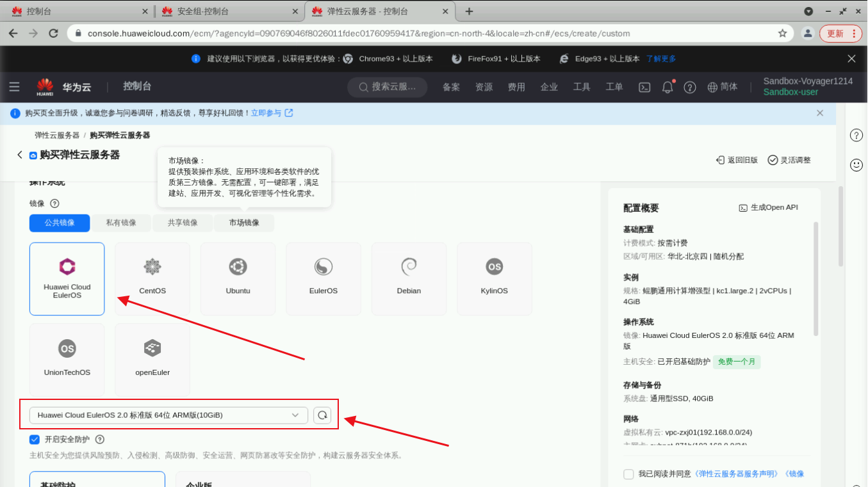Click 生成Open API button
The height and width of the screenshot is (487, 868).
pos(768,207)
